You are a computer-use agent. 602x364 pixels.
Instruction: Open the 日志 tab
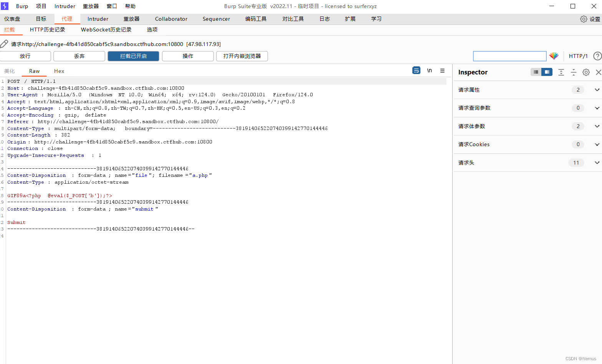[324, 19]
